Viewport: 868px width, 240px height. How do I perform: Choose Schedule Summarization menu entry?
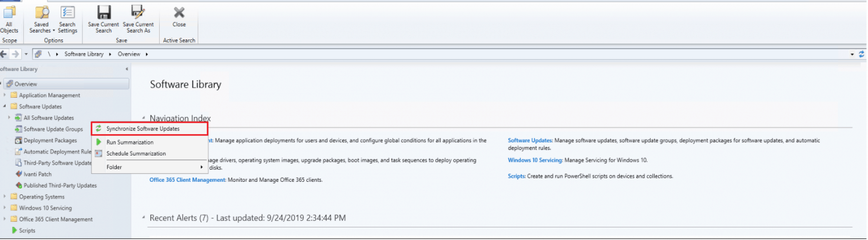pos(136,154)
